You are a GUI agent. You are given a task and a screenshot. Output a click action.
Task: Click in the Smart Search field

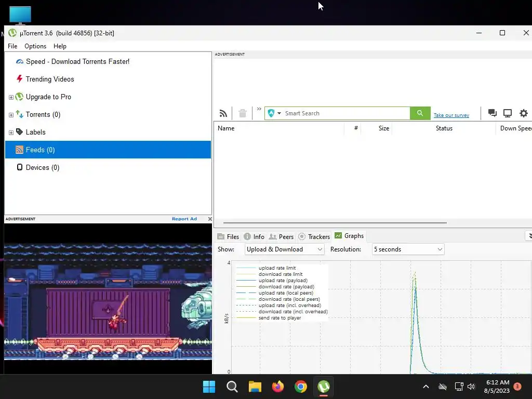[x=346, y=113]
